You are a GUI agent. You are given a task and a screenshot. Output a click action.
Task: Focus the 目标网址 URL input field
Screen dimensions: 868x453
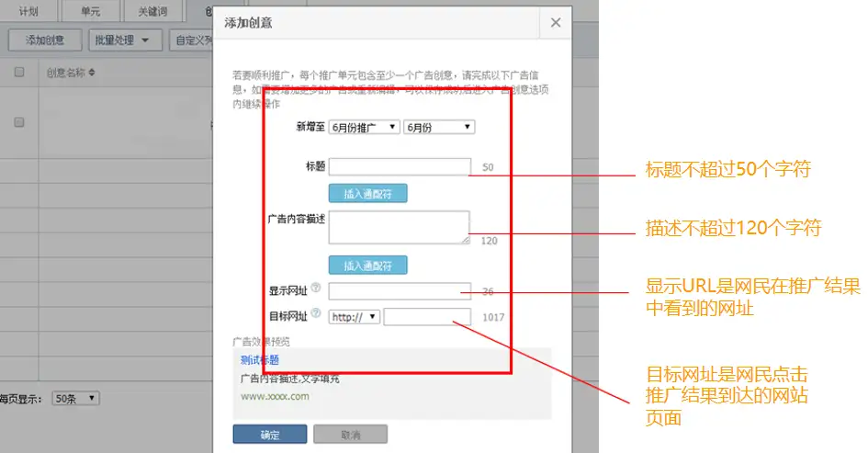click(427, 317)
